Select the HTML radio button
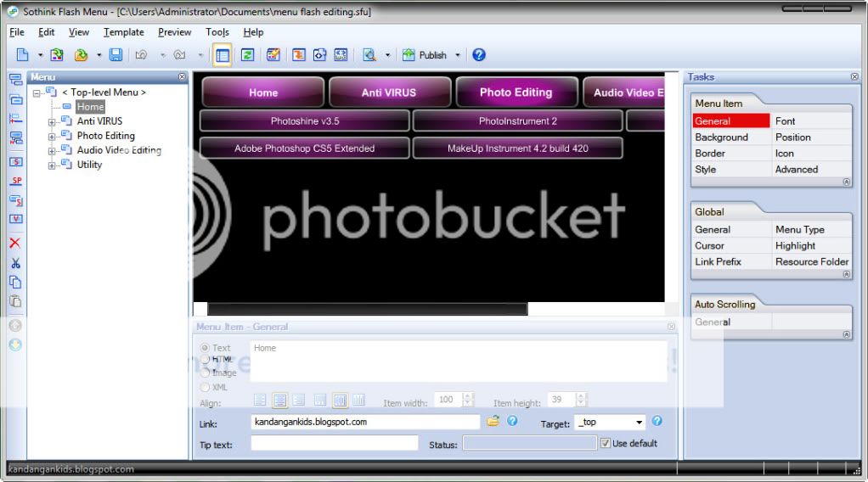The height and width of the screenshot is (482, 868). (205, 359)
